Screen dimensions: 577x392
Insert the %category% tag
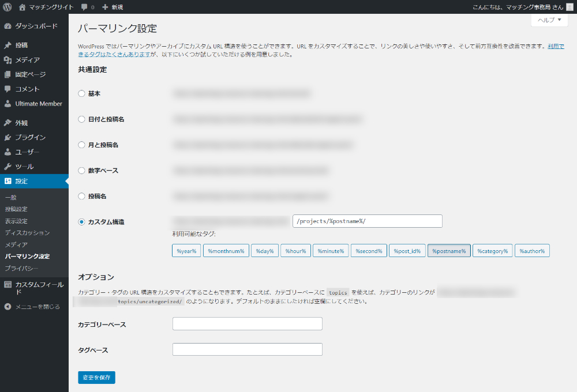pos(492,251)
